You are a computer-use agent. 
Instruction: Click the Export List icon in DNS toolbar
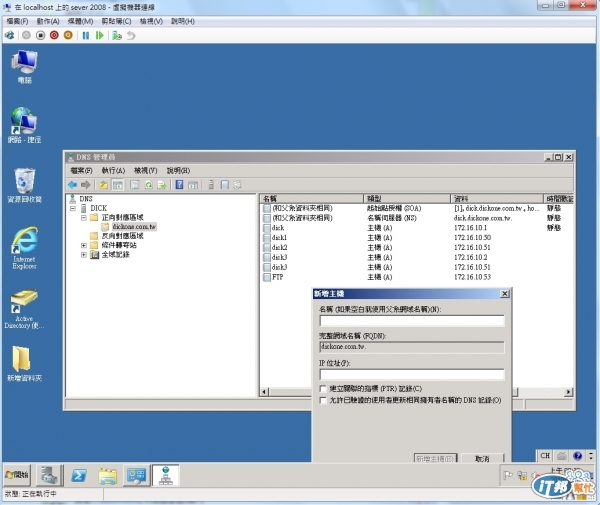[162, 185]
